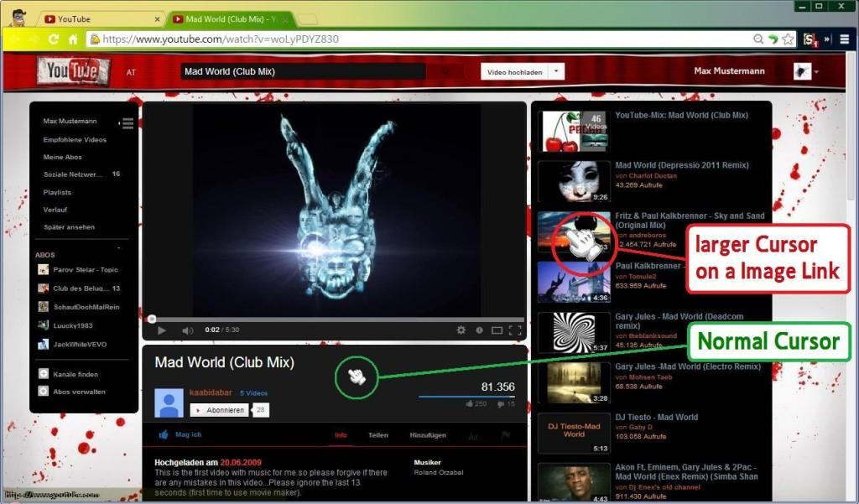
Task: Switch to the Teilen tab
Action: click(x=378, y=434)
